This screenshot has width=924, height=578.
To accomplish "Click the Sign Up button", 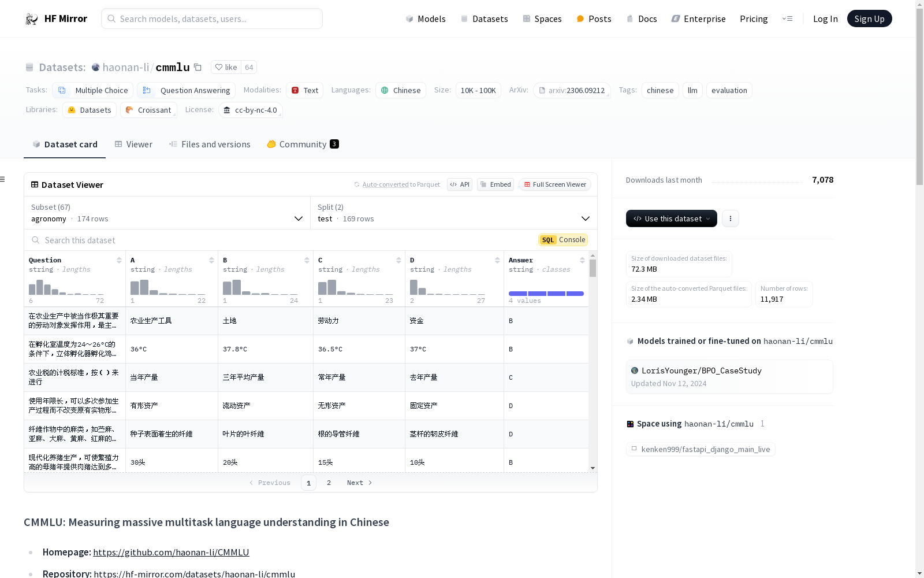I will coord(869,18).
